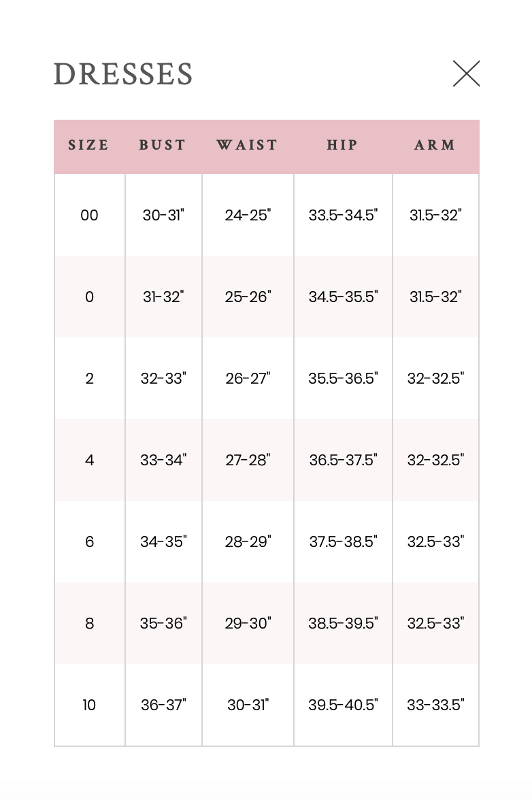Image resolution: width=532 pixels, height=800 pixels.
Task: Click hip measurement 34.5-35.5"
Action: point(344,297)
